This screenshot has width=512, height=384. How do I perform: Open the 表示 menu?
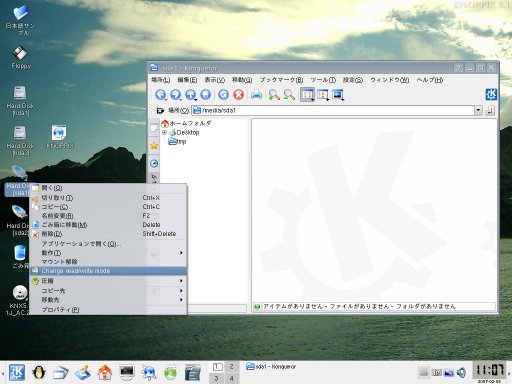(x=215, y=80)
